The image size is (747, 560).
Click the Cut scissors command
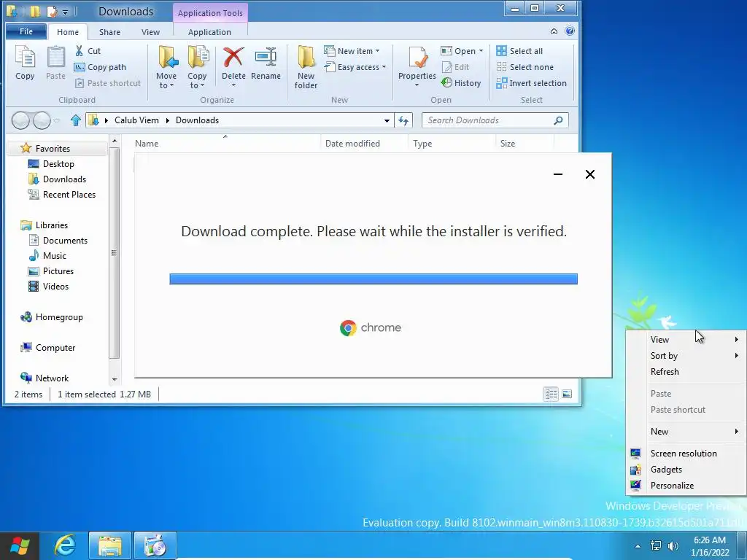coord(88,51)
